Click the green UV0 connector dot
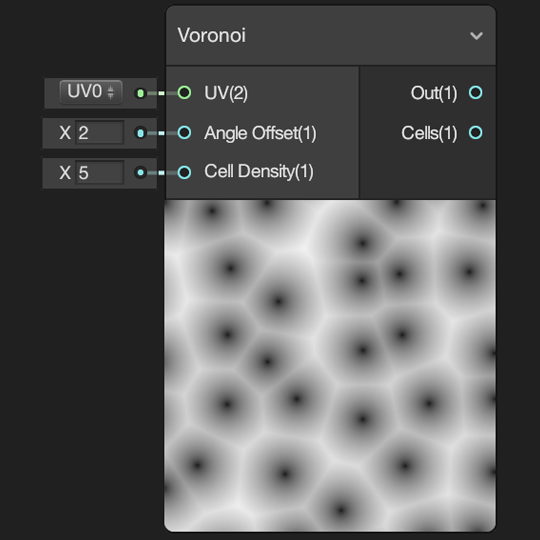540x540 pixels. point(140,93)
